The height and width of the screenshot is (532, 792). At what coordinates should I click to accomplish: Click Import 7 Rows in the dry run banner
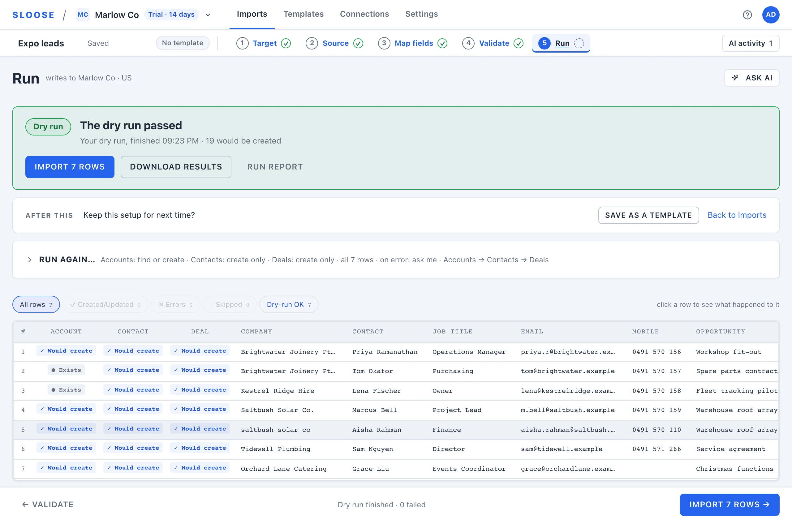tap(70, 167)
